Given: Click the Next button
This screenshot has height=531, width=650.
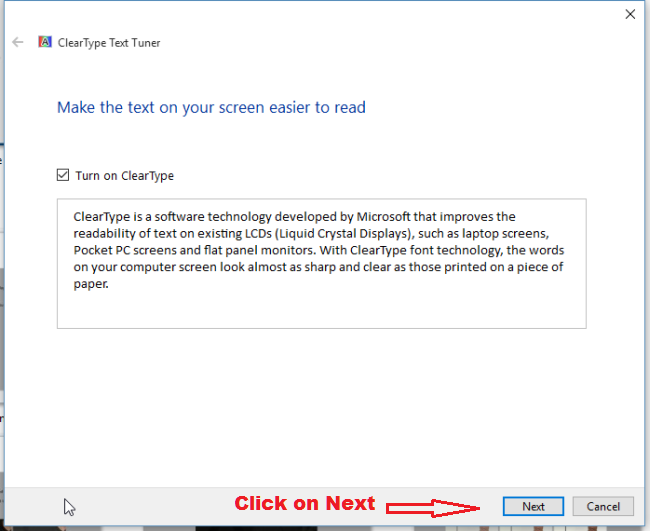Looking at the screenshot, I should point(533,506).
